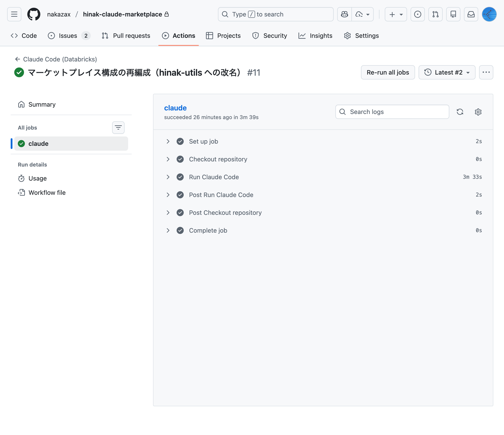The width and height of the screenshot is (504, 435).
Task: Open log settings gear icon
Action: 478,112
